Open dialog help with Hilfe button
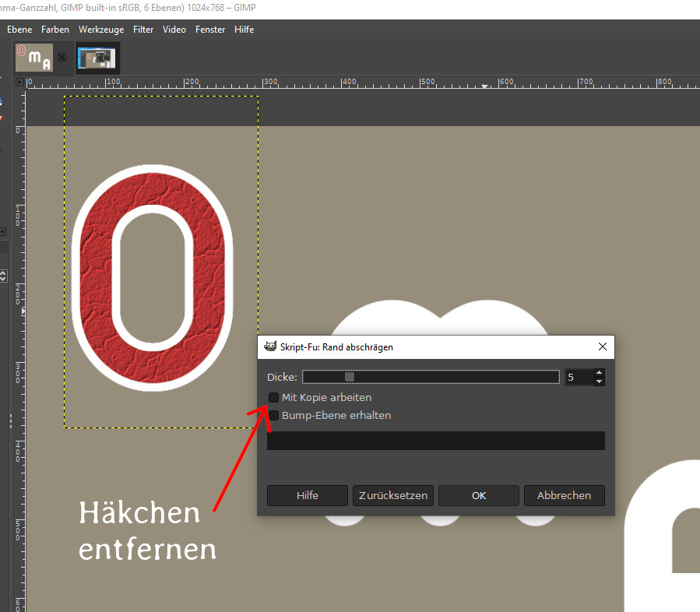Screen dimensions: 700x612 click(x=308, y=495)
